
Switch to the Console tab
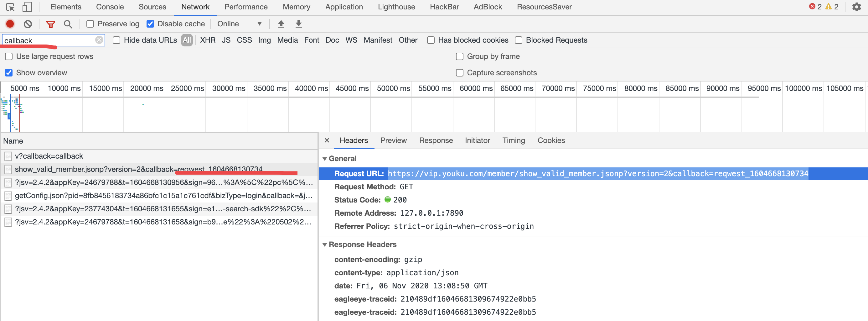[x=110, y=7]
